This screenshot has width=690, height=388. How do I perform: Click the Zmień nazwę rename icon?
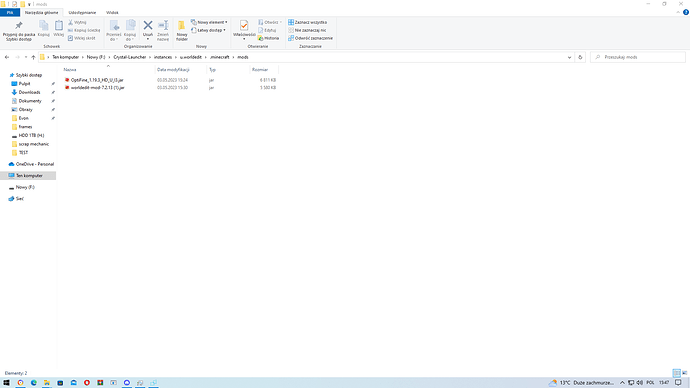click(163, 31)
